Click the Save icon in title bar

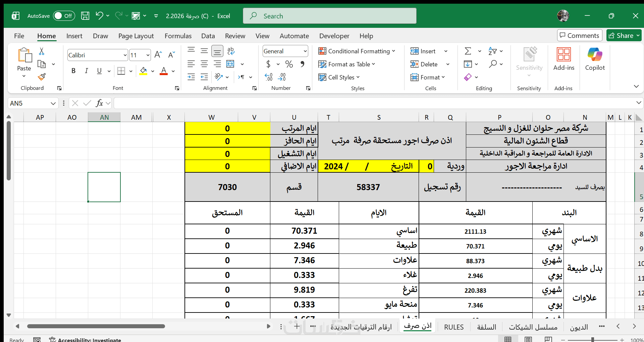[85, 16]
